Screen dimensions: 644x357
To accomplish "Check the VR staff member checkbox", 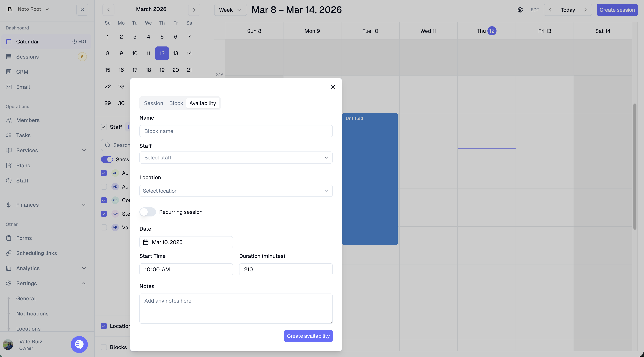I will click(x=104, y=227).
